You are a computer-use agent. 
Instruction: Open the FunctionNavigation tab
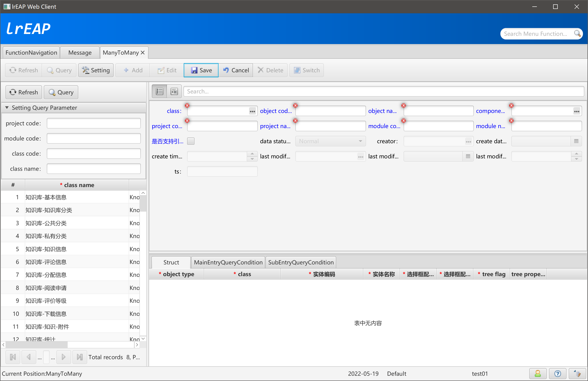tap(31, 53)
